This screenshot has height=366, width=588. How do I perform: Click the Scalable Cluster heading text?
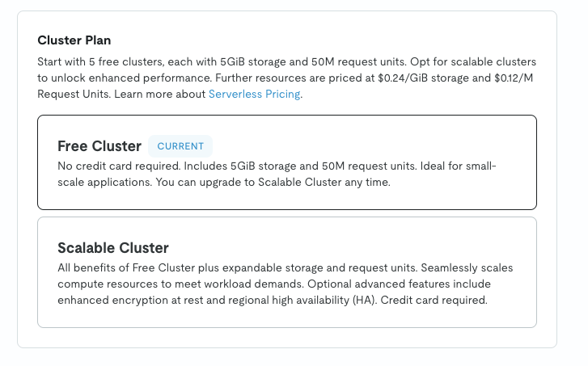click(113, 247)
